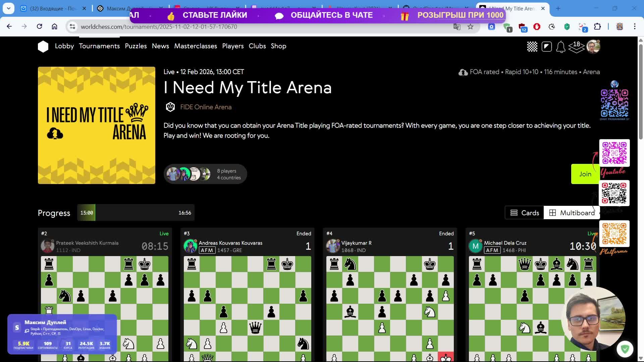Image resolution: width=644 pixels, height=362 pixels.
Task: Open the Tournaments menu item
Action: (x=99, y=46)
